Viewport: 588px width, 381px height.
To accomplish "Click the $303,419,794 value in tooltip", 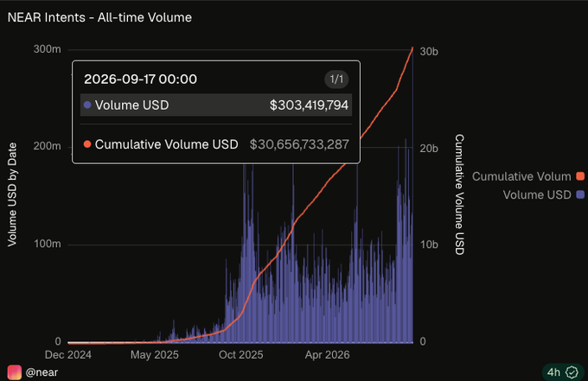I will pyautogui.click(x=309, y=105).
